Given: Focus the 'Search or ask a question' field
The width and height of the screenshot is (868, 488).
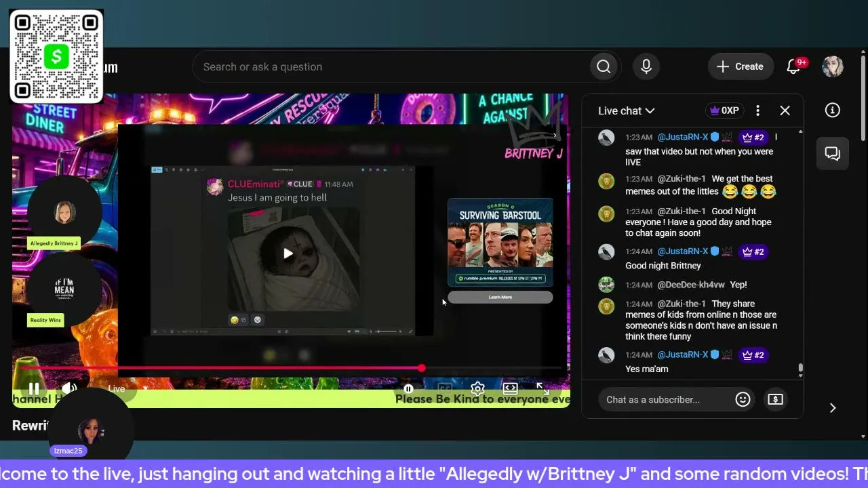Looking at the screenshot, I should 391,66.
